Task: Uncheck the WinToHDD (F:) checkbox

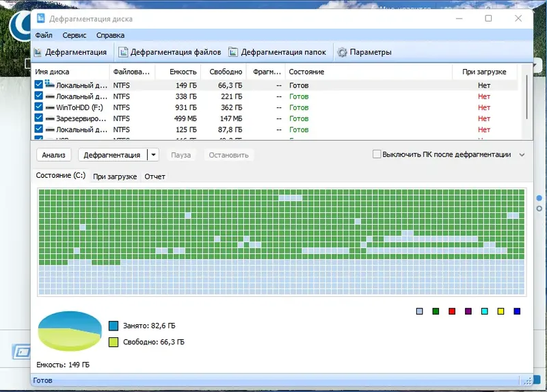Action: pos(39,107)
